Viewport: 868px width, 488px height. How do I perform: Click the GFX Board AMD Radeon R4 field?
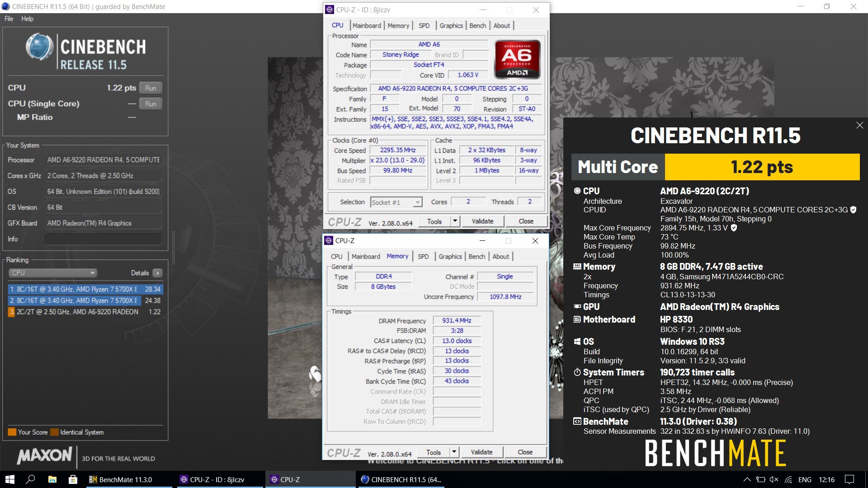[x=103, y=223]
